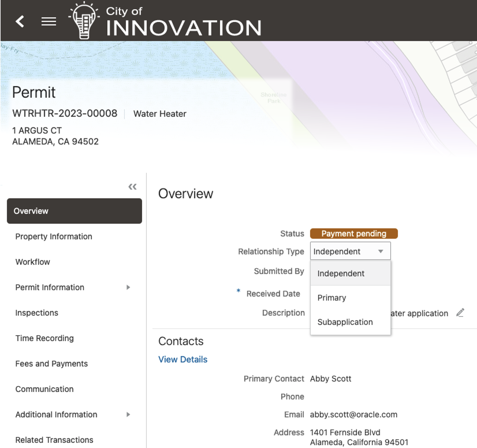This screenshot has width=477, height=448.
Task: Open Related Transactions from the sidebar
Action: [x=54, y=440]
